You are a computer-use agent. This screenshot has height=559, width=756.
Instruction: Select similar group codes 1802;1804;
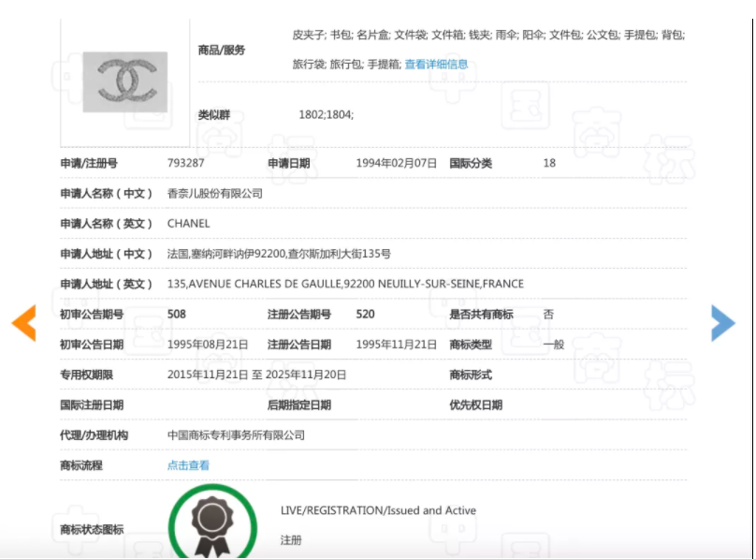point(327,115)
